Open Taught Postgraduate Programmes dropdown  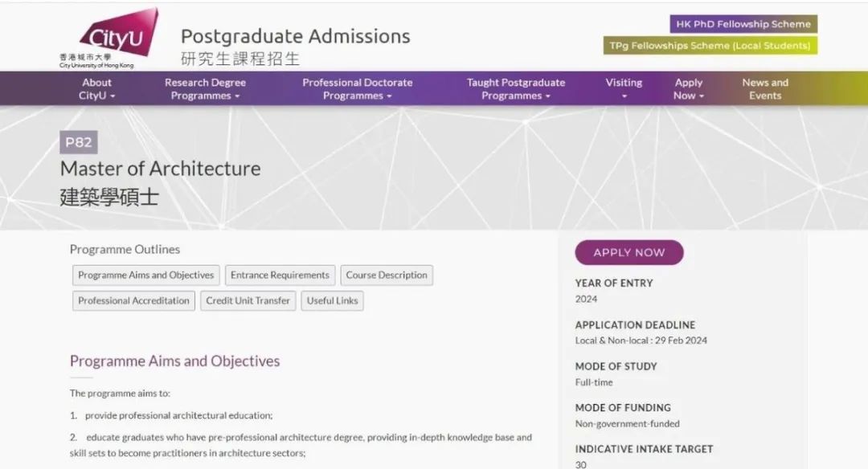click(x=515, y=89)
